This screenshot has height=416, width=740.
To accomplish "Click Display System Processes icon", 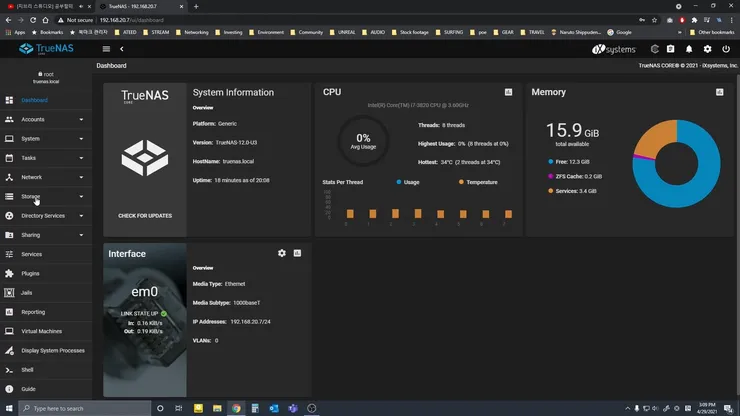I will (x=9, y=350).
